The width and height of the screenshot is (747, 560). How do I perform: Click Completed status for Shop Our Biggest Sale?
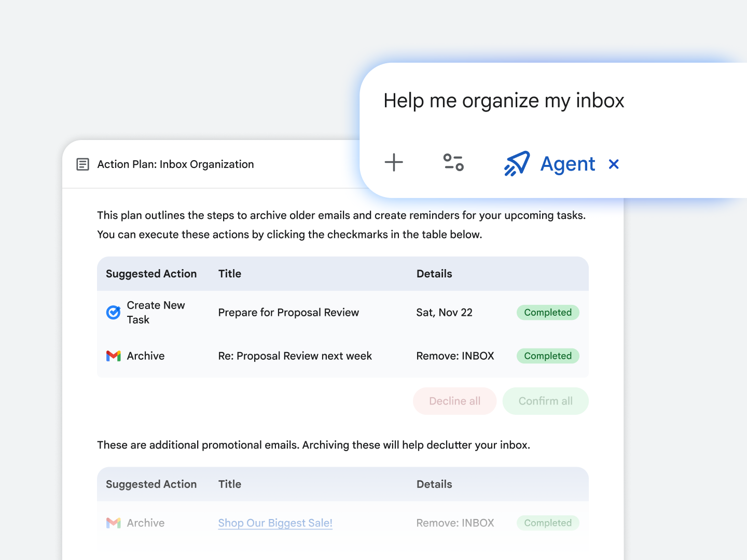click(x=548, y=523)
